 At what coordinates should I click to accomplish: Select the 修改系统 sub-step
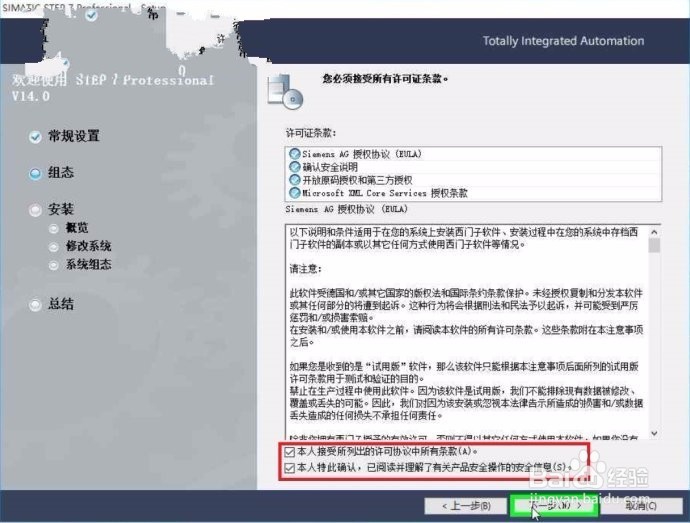click(x=88, y=246)
